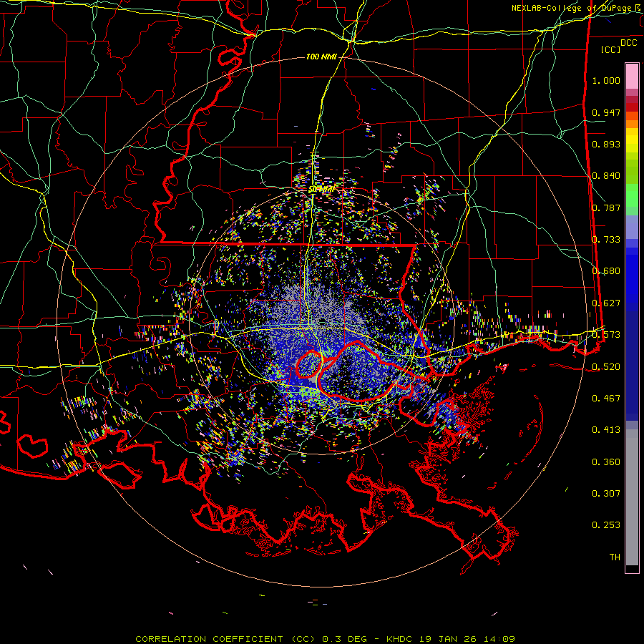Click the 50 NMI range ring label
644x644 pixels.
(321, 190)
